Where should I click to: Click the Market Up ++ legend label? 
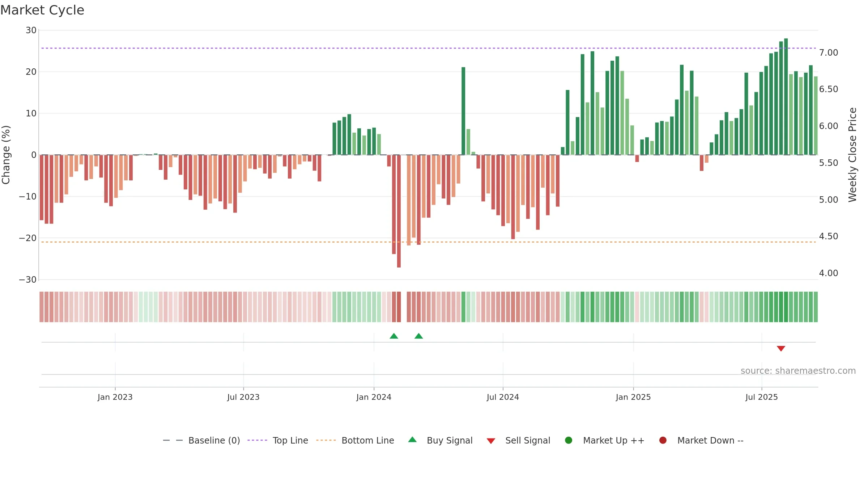pyautogui.click(x=614, y=440)
